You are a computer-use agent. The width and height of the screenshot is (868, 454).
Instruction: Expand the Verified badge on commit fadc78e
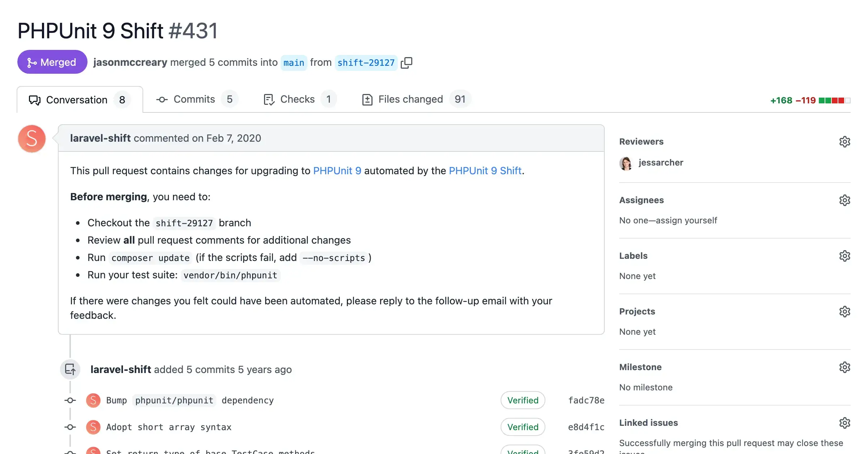point(523,400)
